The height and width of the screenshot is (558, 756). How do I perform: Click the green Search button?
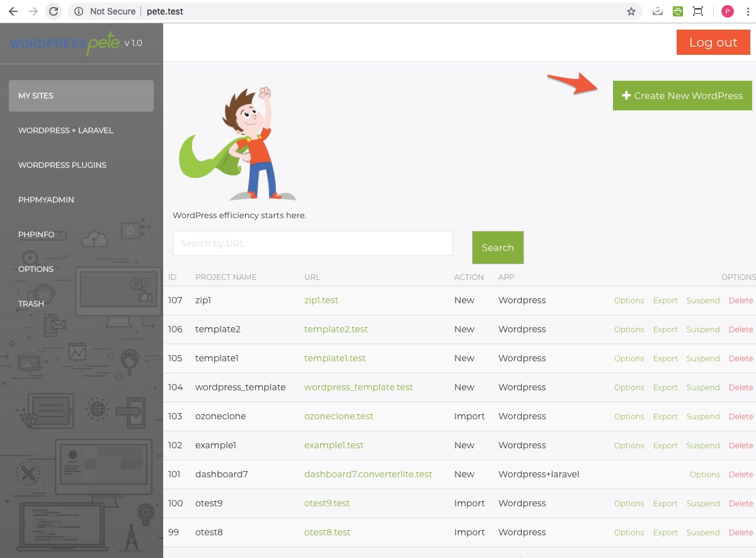pos(498,248)
